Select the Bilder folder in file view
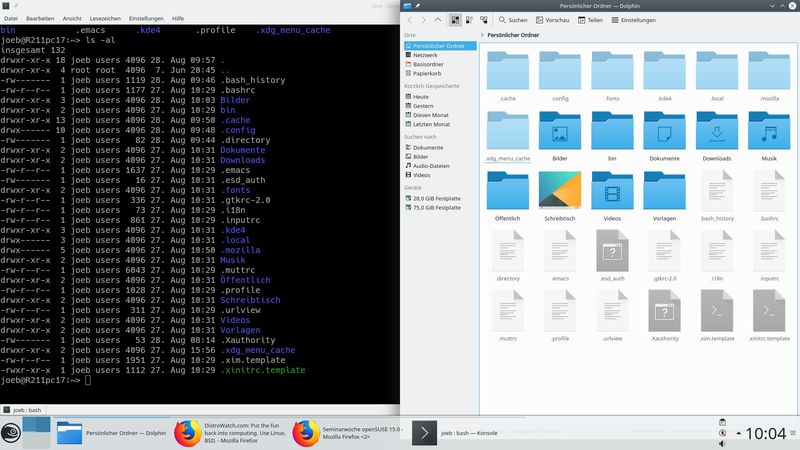 [x=560, y=131]
